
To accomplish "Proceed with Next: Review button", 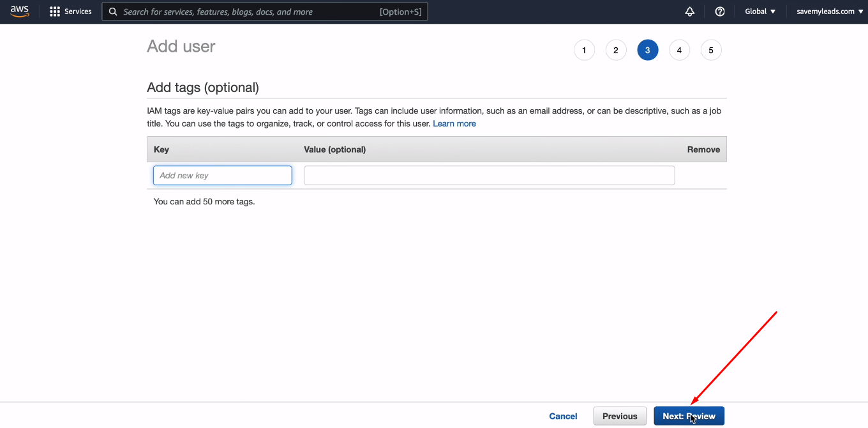I will point(689,416).
